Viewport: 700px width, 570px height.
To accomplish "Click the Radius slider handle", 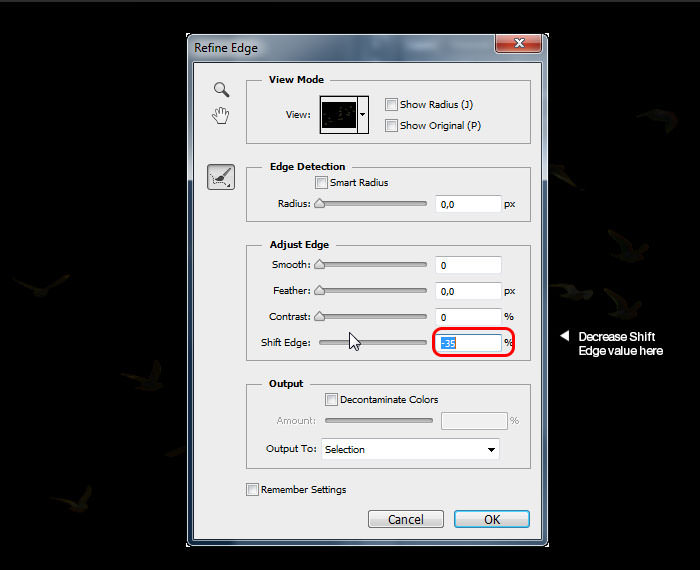I will tap(320, 204).
